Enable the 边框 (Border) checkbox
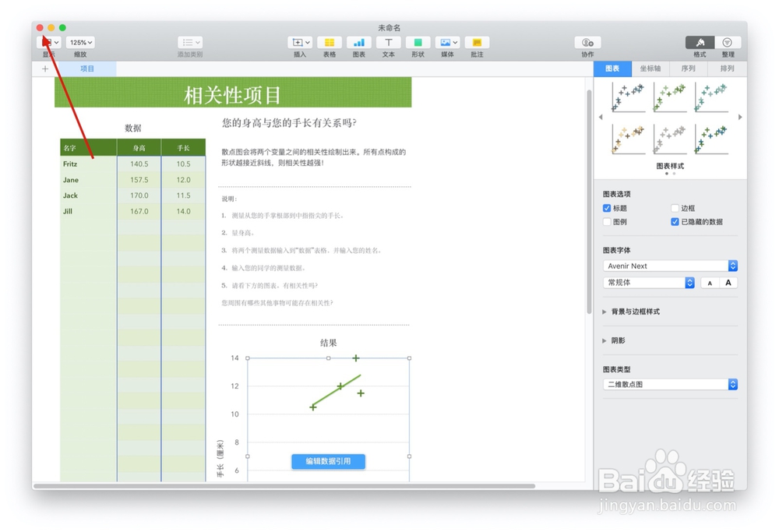 coord(675,208)
